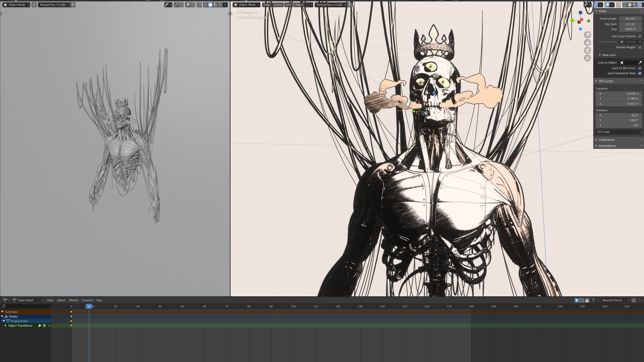Disable the Object Transforms channel checkbox
Image resolution: width=644 pixels, height=362 pixels.
click(44, 325)
